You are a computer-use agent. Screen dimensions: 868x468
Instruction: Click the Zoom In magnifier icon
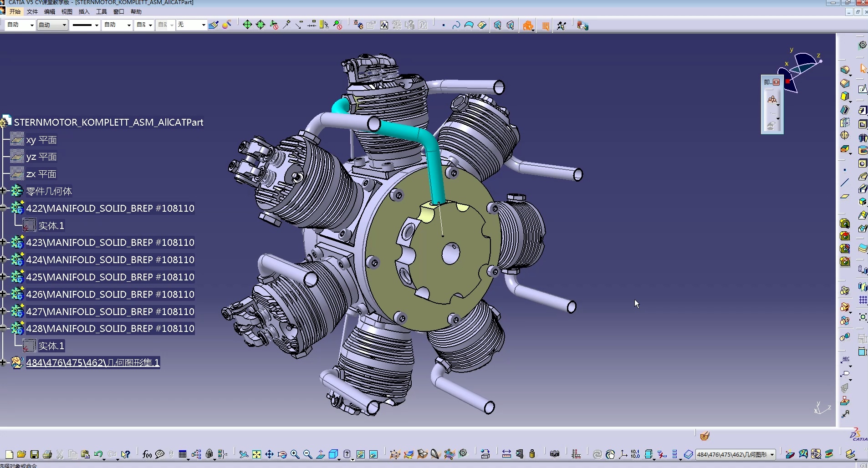(295, 454)
